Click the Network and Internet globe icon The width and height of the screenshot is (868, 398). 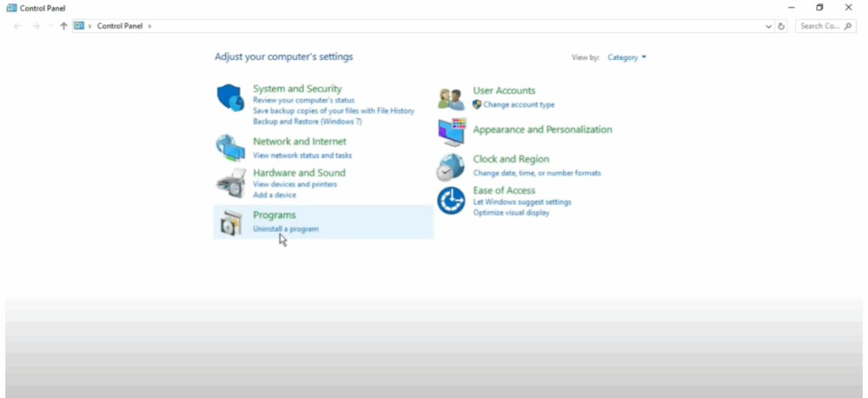[x=230, y=147]
